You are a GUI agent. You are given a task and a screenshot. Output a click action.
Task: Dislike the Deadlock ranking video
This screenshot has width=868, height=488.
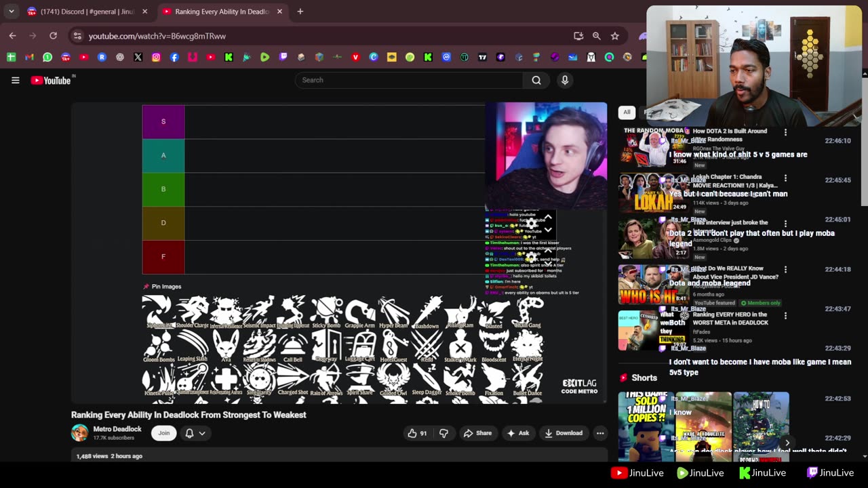pos(443,433)
